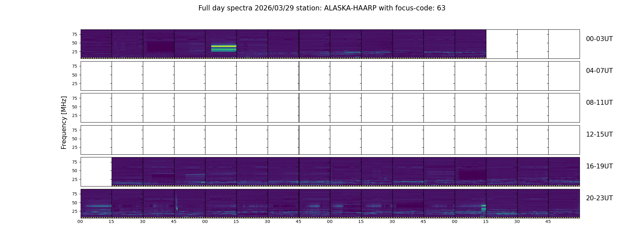Click the bright yellow burst in the 00-03UT row
Viewport: 644px width, 245px height.
[x=224, y=47]
